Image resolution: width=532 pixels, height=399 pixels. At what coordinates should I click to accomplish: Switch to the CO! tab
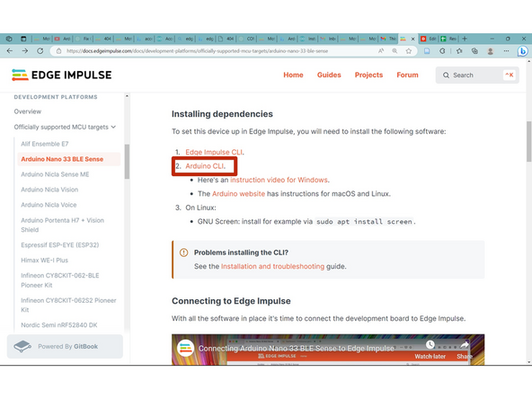pos(246,39)
